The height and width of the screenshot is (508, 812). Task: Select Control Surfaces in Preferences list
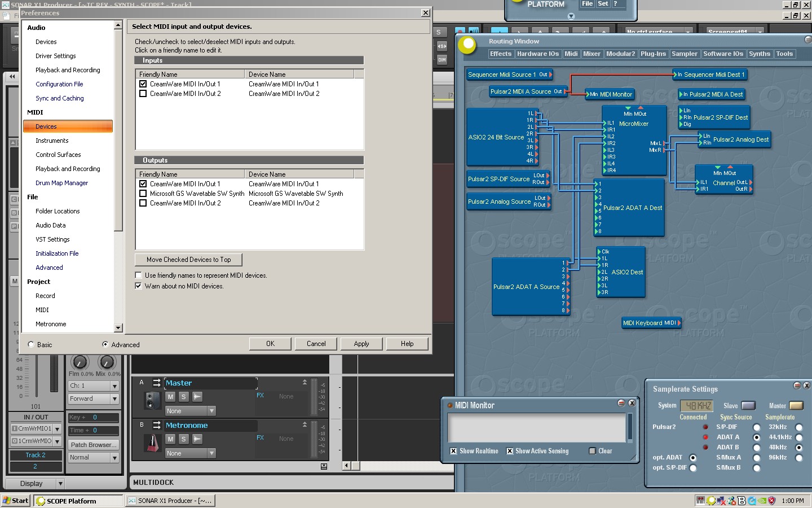[x=58, y=155]
